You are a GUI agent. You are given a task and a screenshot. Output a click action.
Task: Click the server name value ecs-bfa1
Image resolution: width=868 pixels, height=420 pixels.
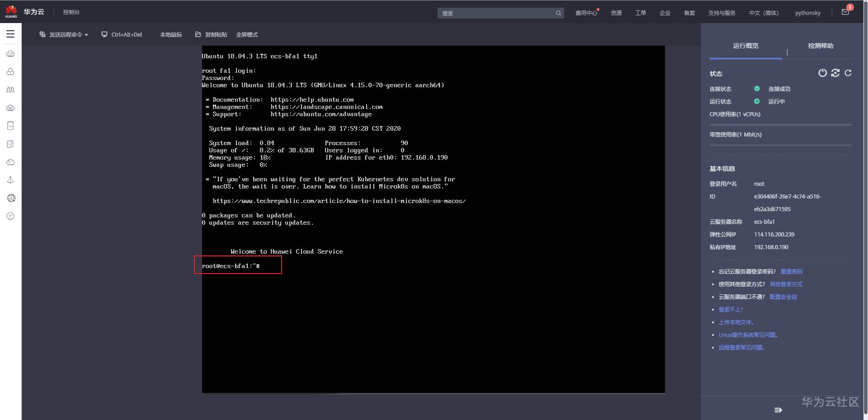764,222
